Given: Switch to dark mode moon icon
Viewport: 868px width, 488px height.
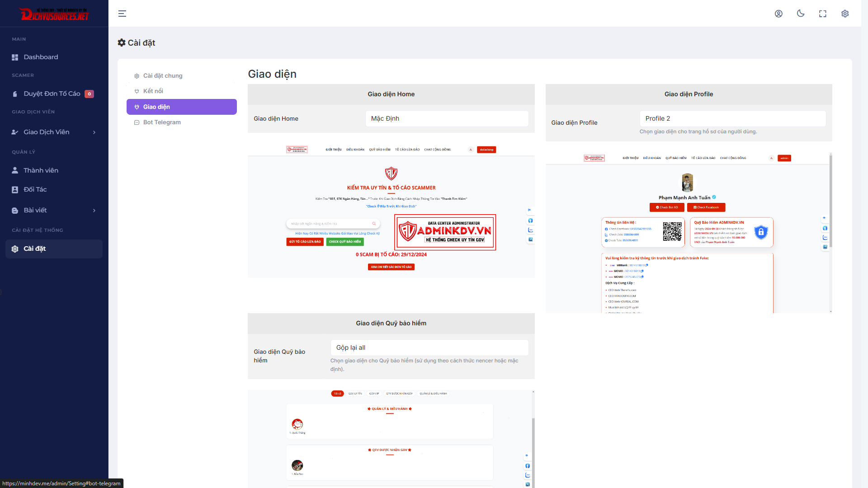Looking at the screenshot, I should (801, 14).
